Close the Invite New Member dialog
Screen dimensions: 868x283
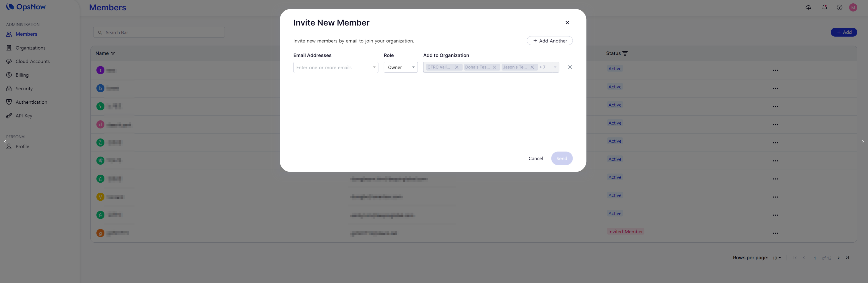[567, 23]
